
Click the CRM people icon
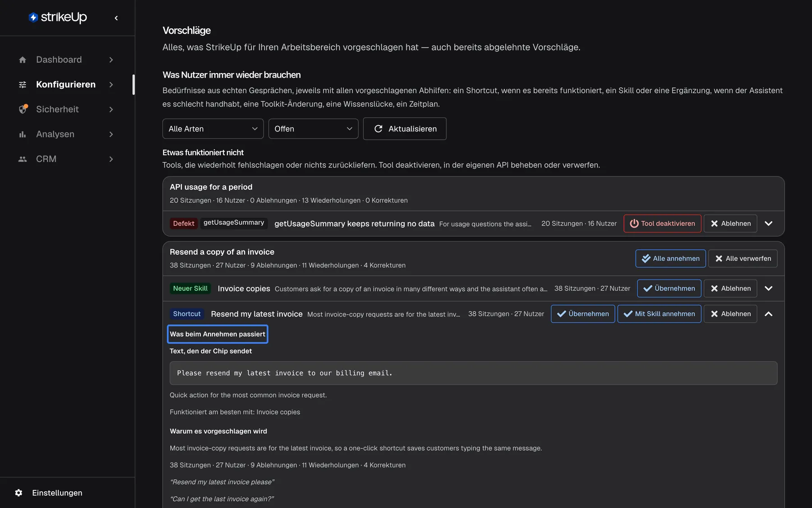(23, 159)
